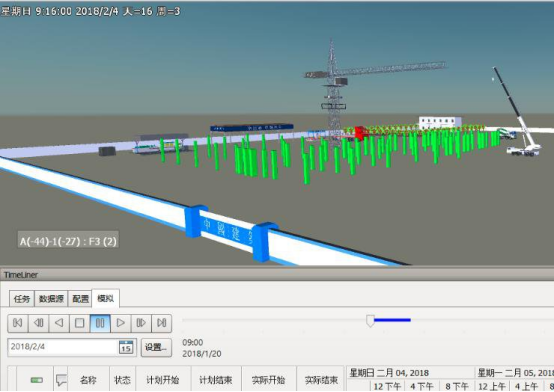Open the calendar date picker icon
Screen dimensions: 554x392
point(126,347)
